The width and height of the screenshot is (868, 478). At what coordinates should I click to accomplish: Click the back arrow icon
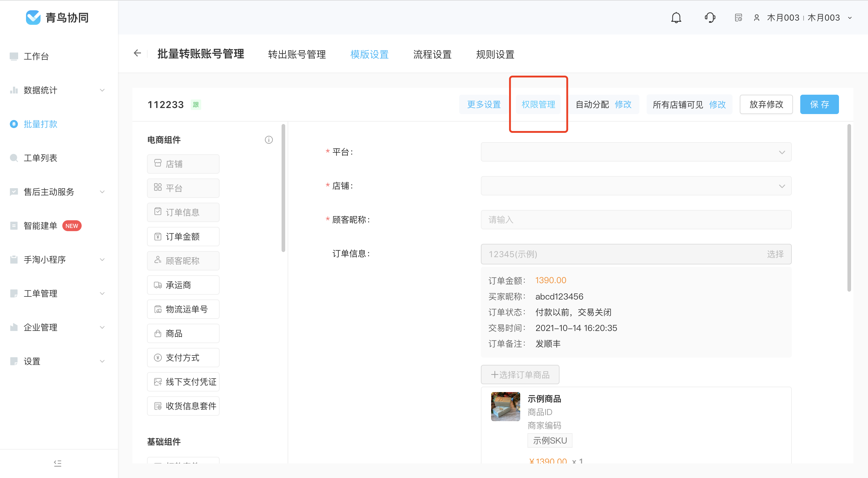[137, 53]
